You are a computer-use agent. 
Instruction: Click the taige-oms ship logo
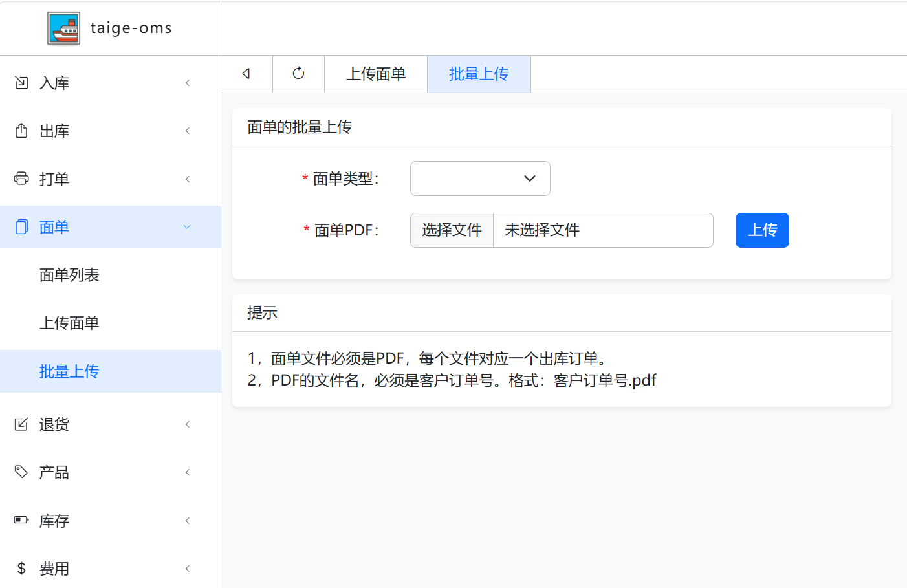coord(64,28)
